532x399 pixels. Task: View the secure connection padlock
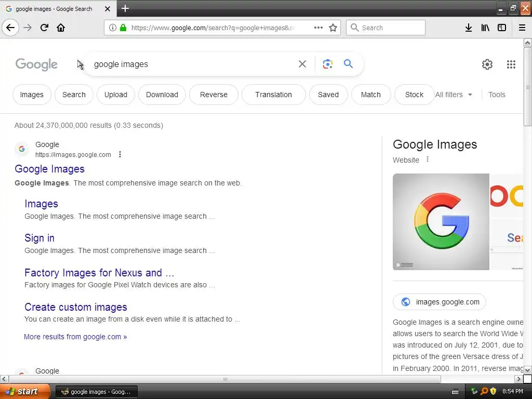pyautogui.click(x=123, y=28)
